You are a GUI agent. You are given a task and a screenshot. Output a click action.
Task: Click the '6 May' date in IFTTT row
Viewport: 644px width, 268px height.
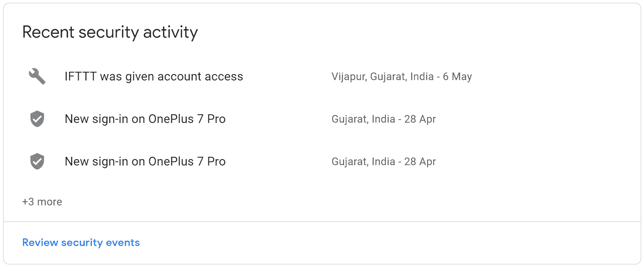pyautogui.click(x=458, y=77)
